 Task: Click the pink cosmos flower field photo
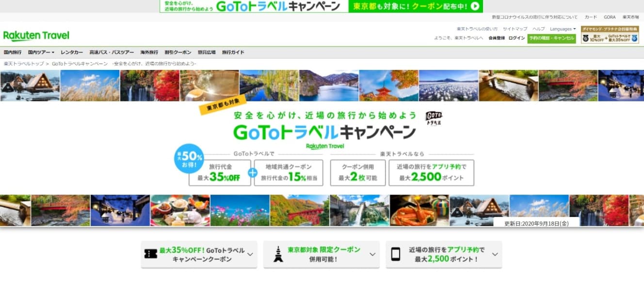click(240, 210)
